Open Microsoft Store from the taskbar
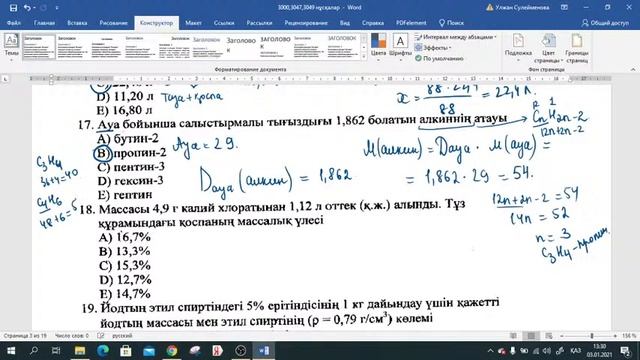The image size is (640, 360). (x=126, y=351)
